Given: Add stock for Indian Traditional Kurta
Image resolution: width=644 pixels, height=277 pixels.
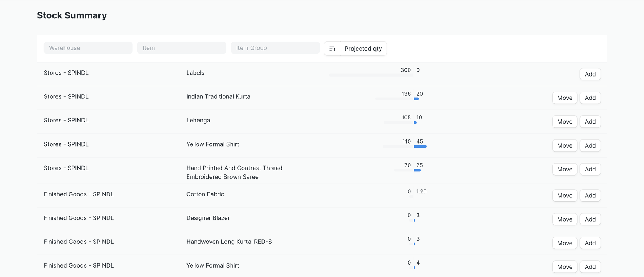Looking at the screenshot, I should point(590,98).
